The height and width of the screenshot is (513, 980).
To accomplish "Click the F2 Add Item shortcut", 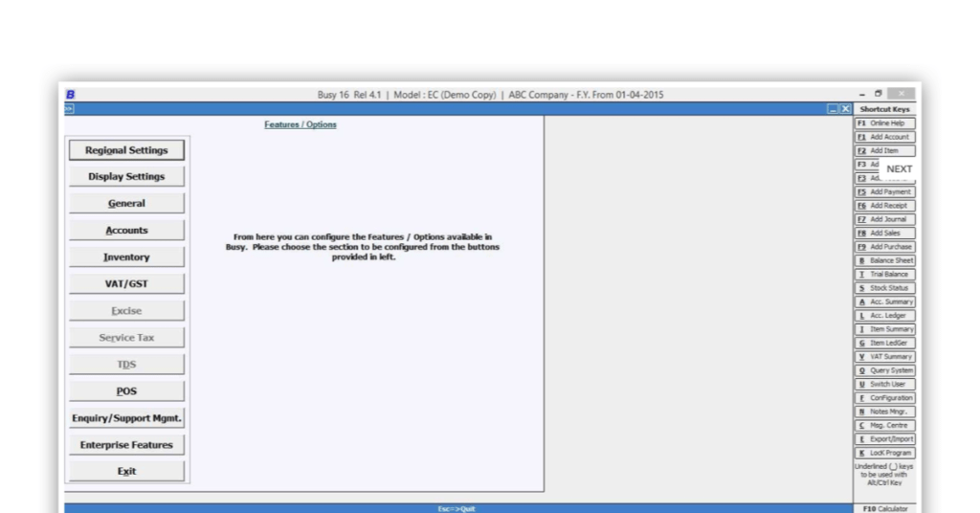I will click(x=885, y=150).
